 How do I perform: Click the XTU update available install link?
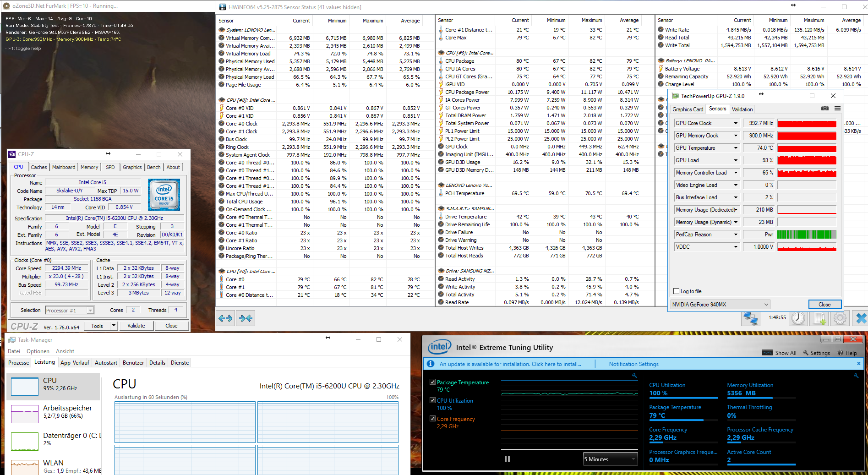(510, 364)
